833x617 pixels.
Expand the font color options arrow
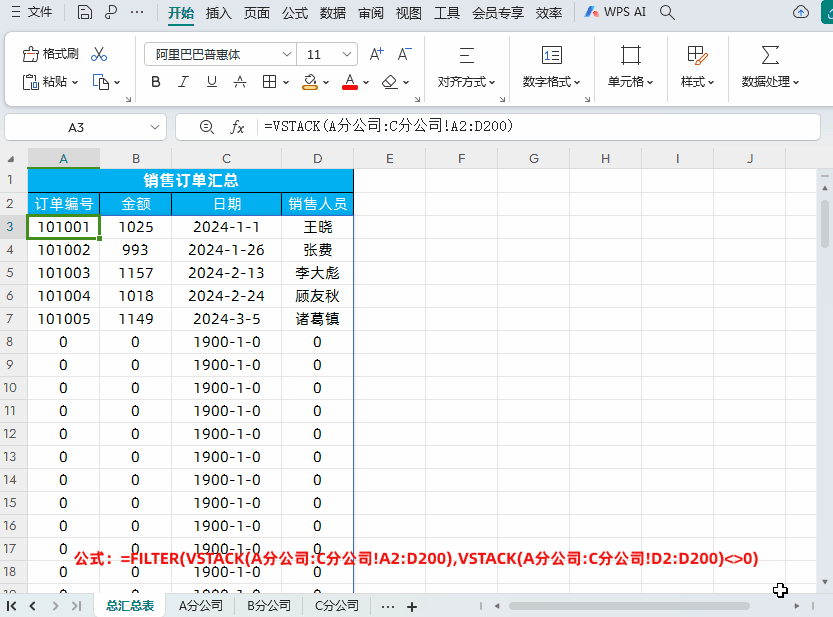366,82
